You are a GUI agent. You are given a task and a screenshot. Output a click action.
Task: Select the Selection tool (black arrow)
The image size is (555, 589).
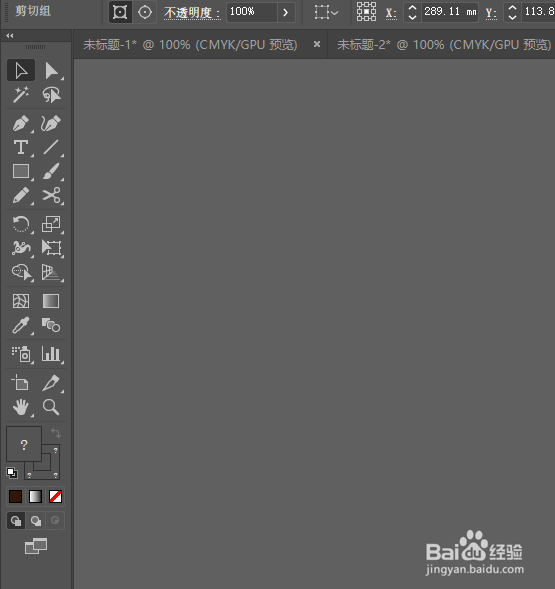21,70
